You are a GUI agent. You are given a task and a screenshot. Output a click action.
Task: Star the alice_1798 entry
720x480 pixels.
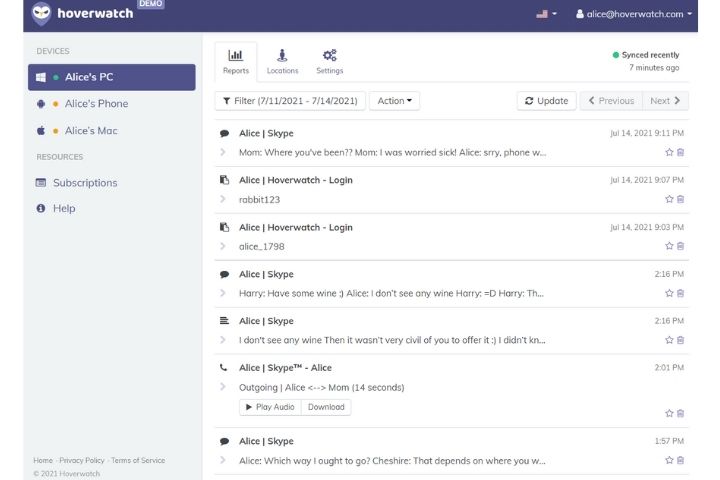pyautogui.click(x=669, y=246)
